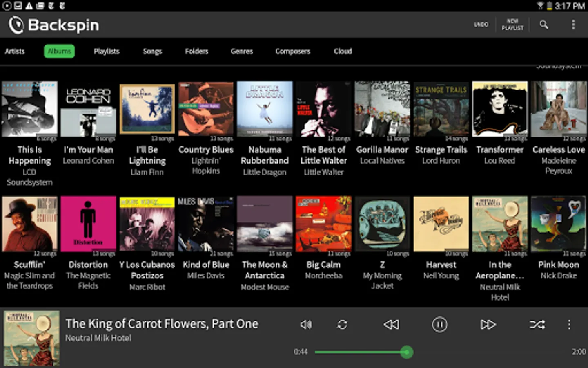Open This Is Happening album cover
This screenshot has width=588, height=368.
point(29,109)
